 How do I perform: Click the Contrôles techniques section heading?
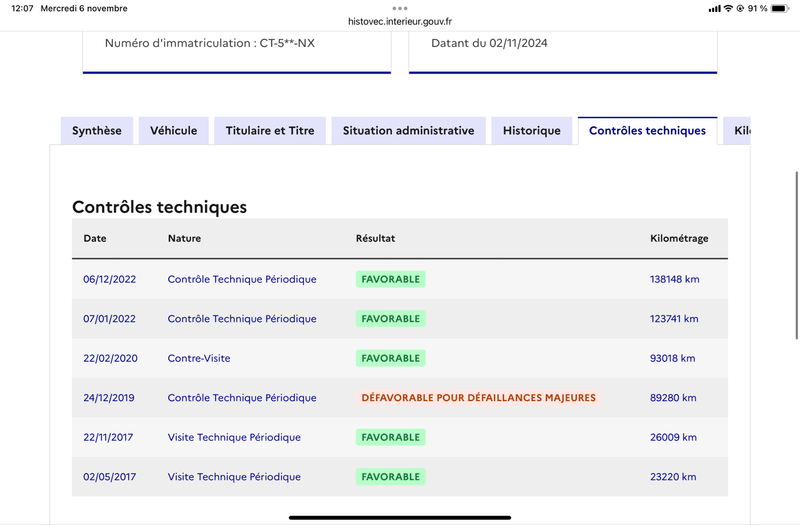159,207
